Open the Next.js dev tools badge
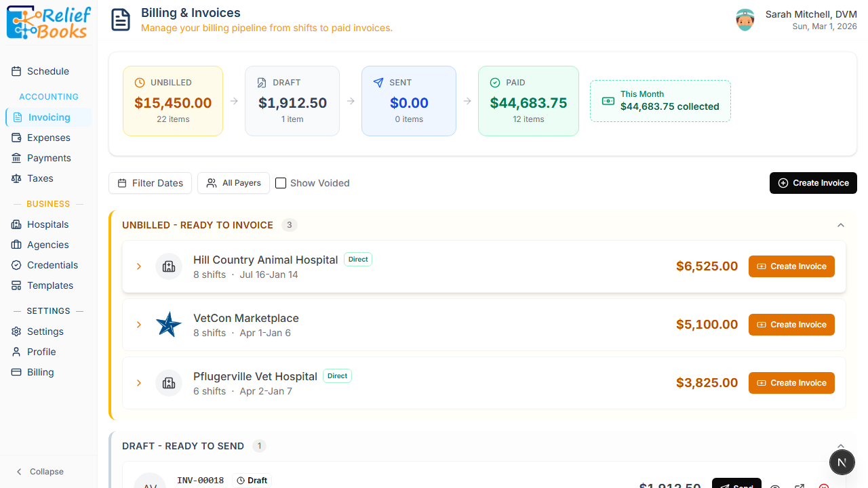The height and width of the screenshot is (488, 868). 842,463
